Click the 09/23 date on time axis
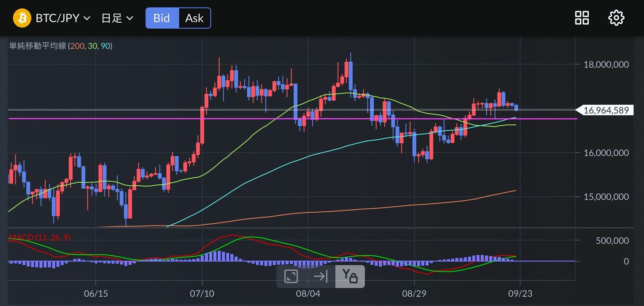The height and width of the screenshot is (306, 644). tap(520, 293)
